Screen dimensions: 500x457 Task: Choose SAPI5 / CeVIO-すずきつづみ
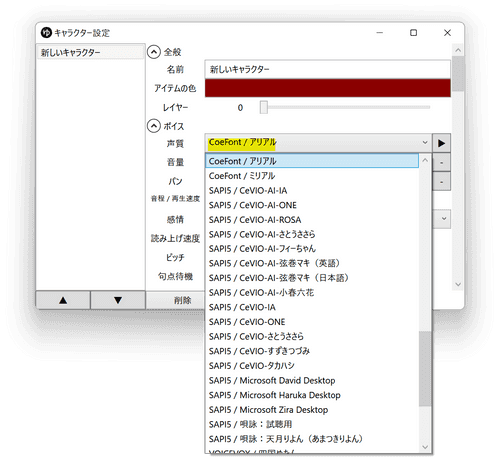click(312, 351)
